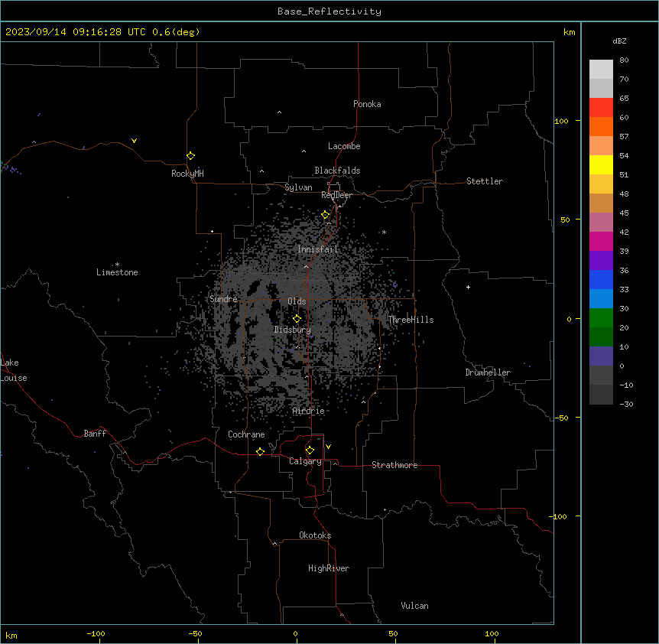This screenshot has width=659, height=644.
Task: Click the Sylvan label on map
Action: pyautogui.click(x=298, y=187)
